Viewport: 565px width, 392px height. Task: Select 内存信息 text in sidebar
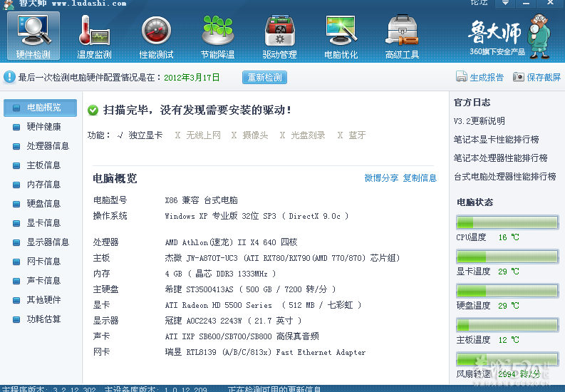[43, 185]
